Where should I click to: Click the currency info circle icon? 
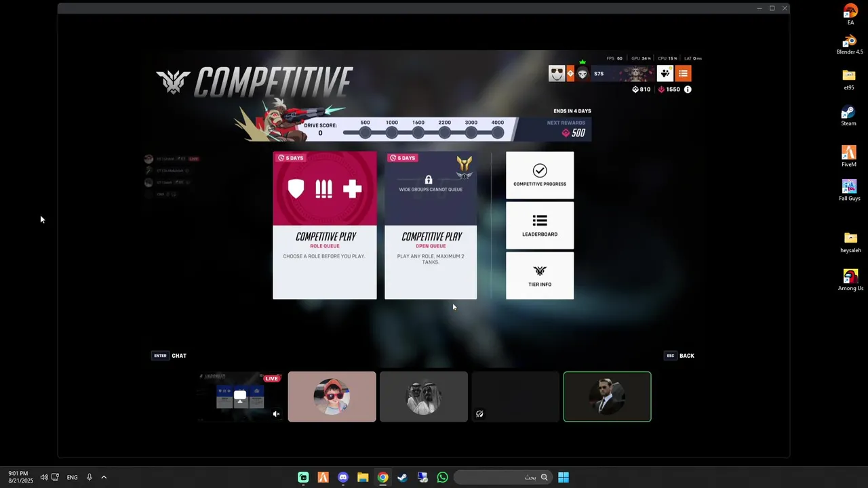tap(688, 89)
